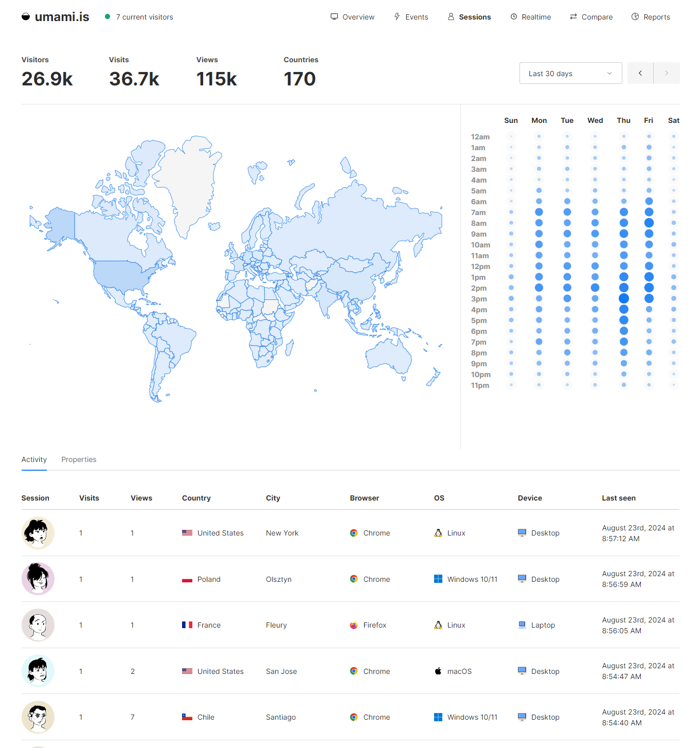Open the Olsztyn session avatar
The height and width of the screenshot is (748, 700).
(38, 579)
